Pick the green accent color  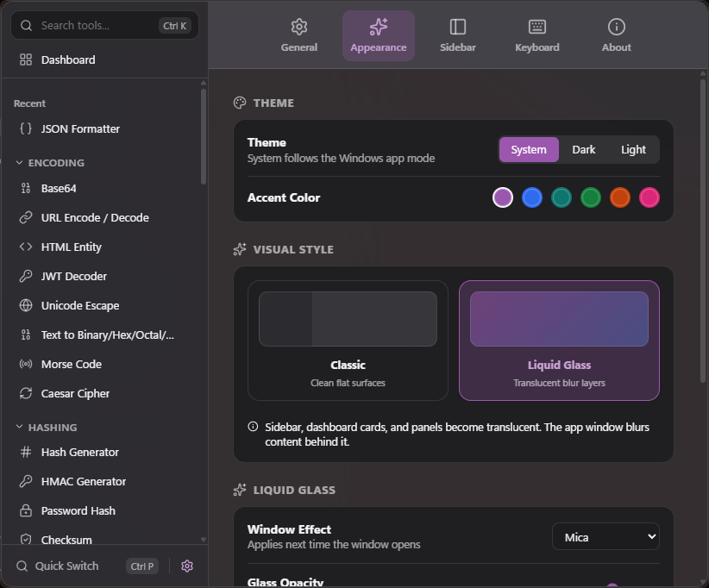click(591, 197)
